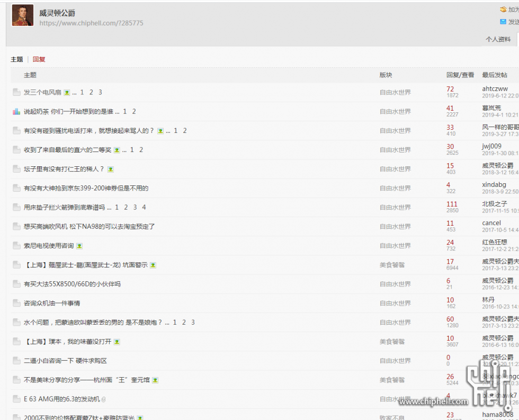Open last poster 林丹's profile
This screenshot has width=519, height=420.
coord(488,300)
